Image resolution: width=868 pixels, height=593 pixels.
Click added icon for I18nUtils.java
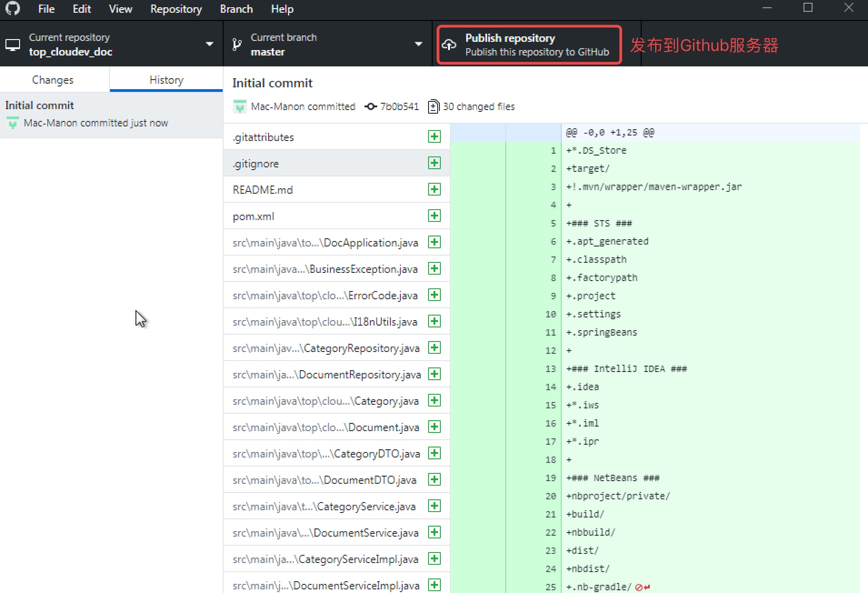point(434,321)
